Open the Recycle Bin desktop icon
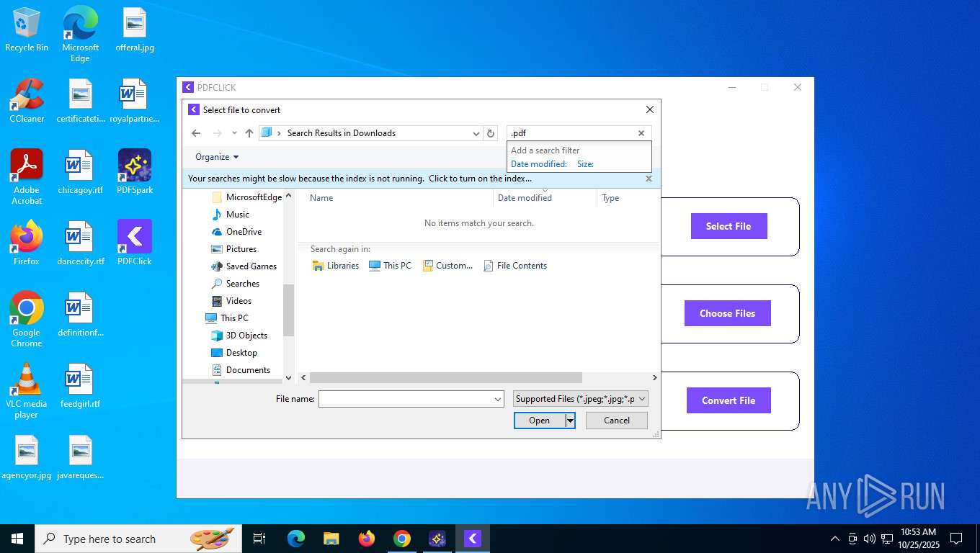Image resolution: width=980 pixels, height=553 pixels. point(27,30)
